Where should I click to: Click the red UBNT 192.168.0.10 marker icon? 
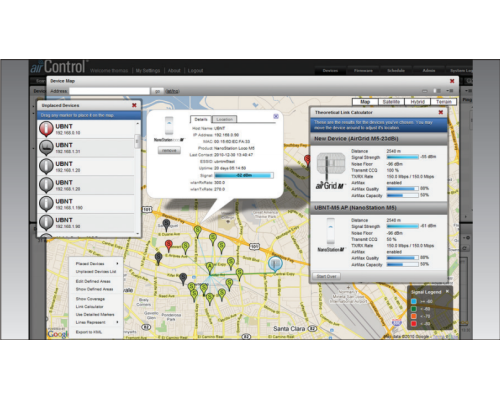(x=46, y=129)
